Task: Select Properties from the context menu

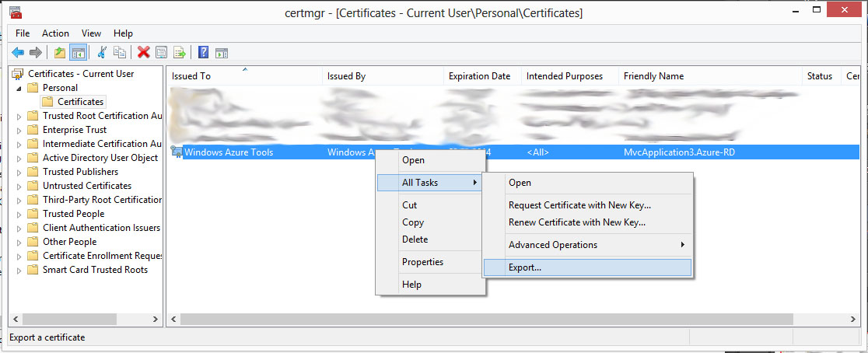Action: point(422,262)
